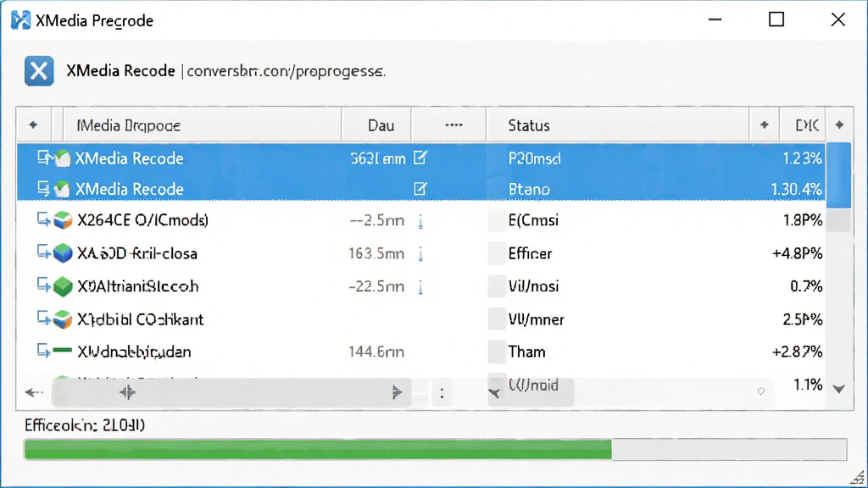Click the P20msd status cell

pos(534,158)
